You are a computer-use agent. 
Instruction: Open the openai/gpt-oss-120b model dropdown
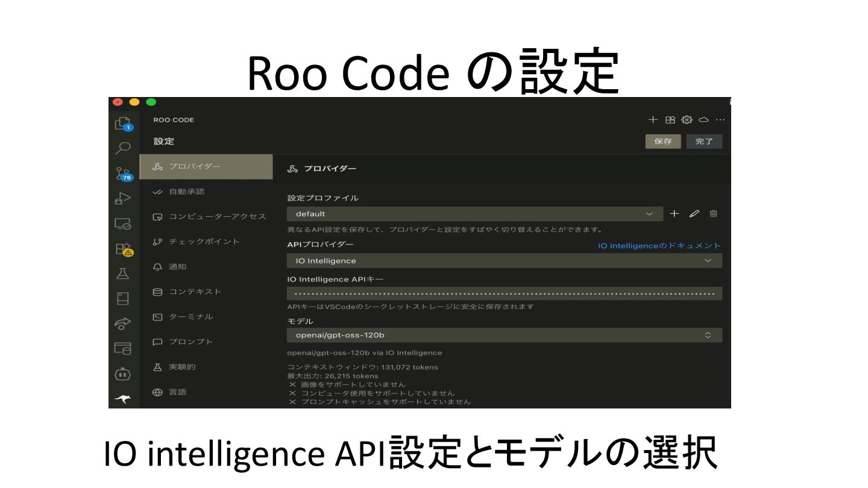click(505, 335)
